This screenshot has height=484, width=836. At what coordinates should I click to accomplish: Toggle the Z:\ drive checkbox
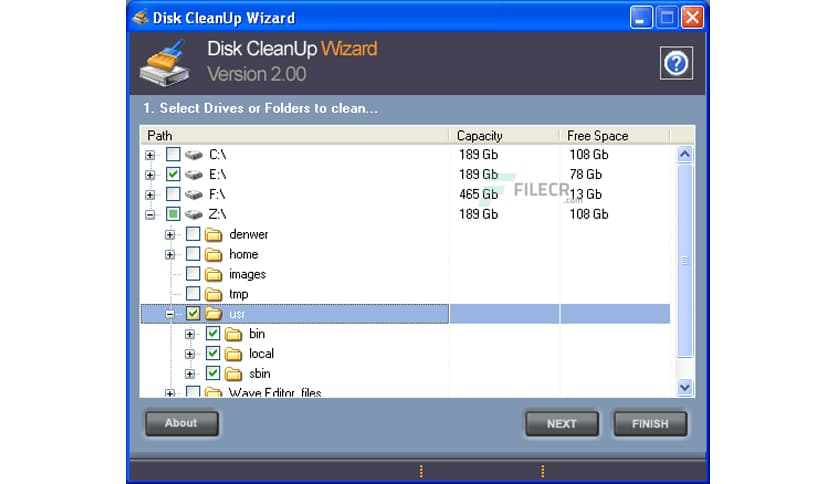pos(173,214)
